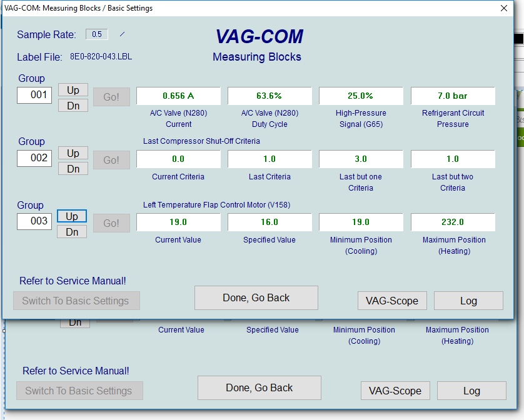524x420 pixels.
Task: Open VAG-Scope in rear window
Action: click(395, 391)
